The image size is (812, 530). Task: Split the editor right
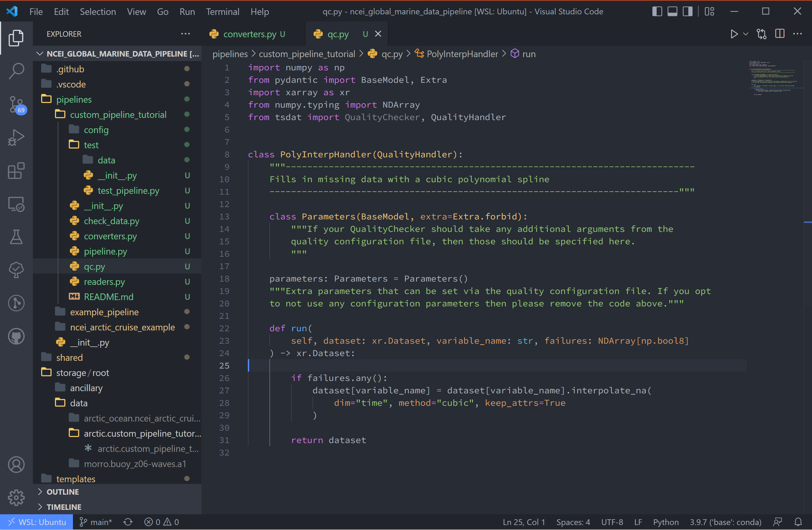click(780, 34)
